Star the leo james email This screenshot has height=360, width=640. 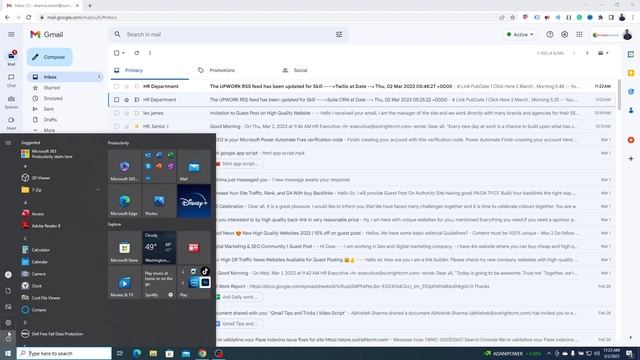(127, 113)
